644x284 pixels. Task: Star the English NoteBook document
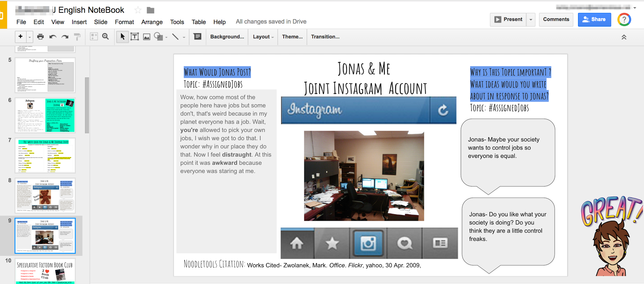coord(138,10)
